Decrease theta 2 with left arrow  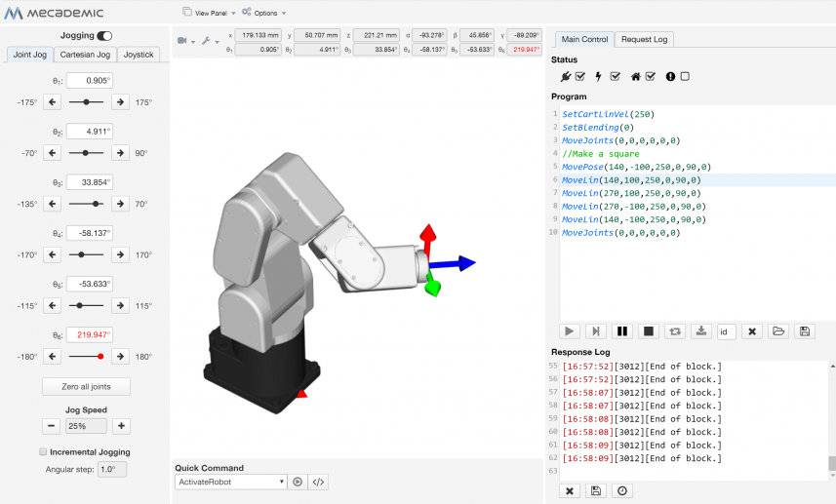click(52, 153)
